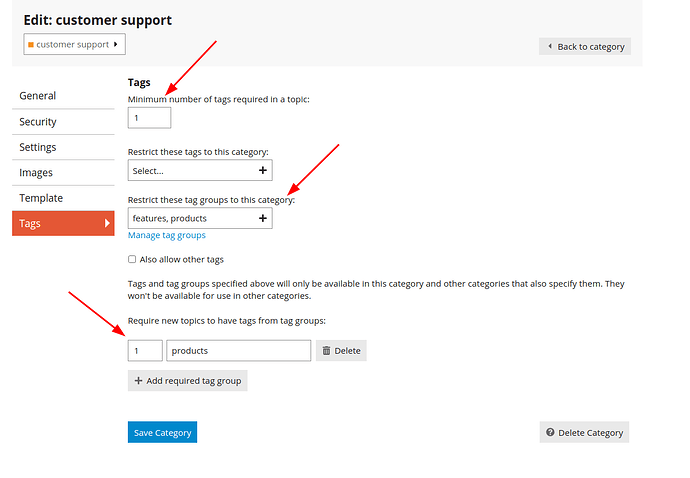Screen dimensions: 690x478
Task: Click the Restrict these tag groups label
Action: [211, 200]
